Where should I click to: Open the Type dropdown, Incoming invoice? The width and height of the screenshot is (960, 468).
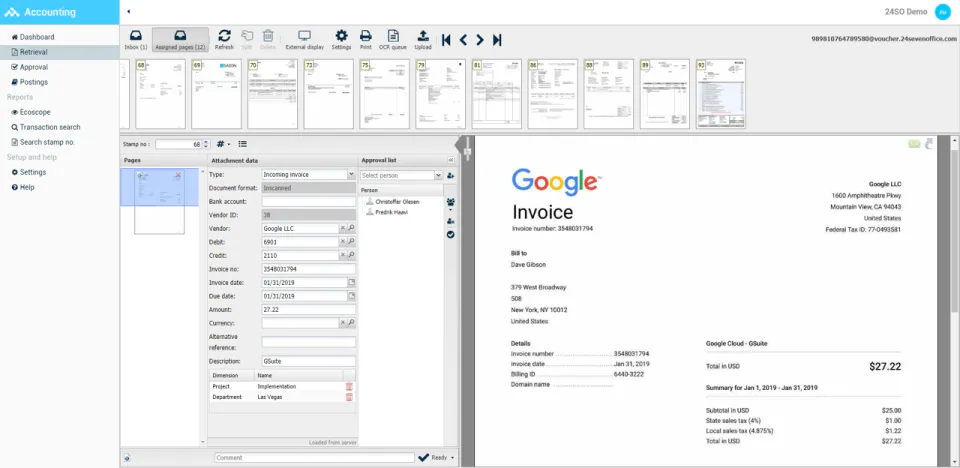[x=309, y=175]
